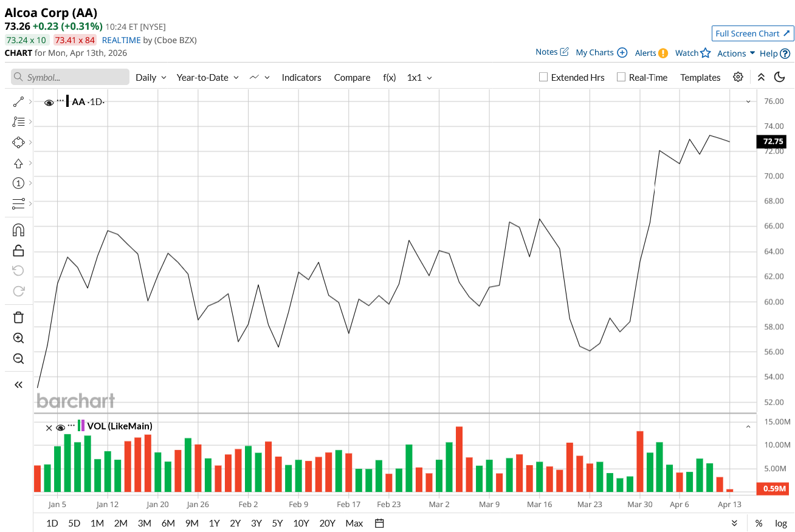This screenshot has width=795, height=532.
Task: Click the Notes link
Action: [546, 52]
